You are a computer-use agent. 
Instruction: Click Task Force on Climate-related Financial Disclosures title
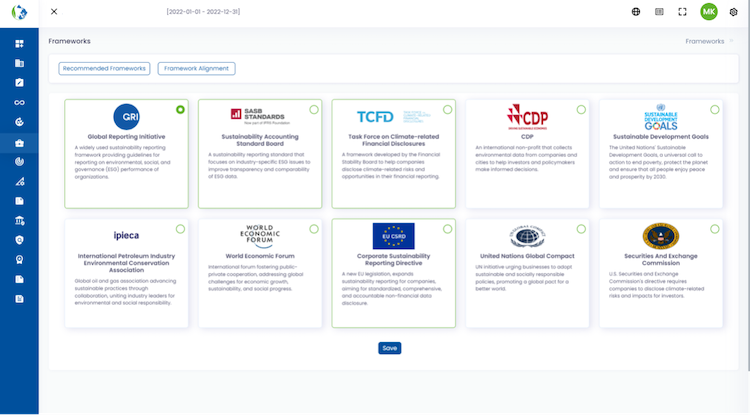[x=394, y=140]
